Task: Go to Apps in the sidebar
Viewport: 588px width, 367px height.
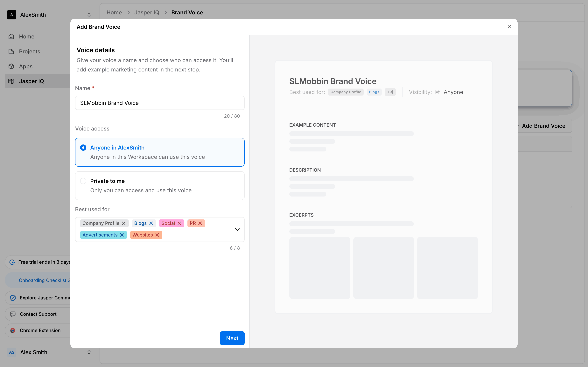Action: point(25,66)
